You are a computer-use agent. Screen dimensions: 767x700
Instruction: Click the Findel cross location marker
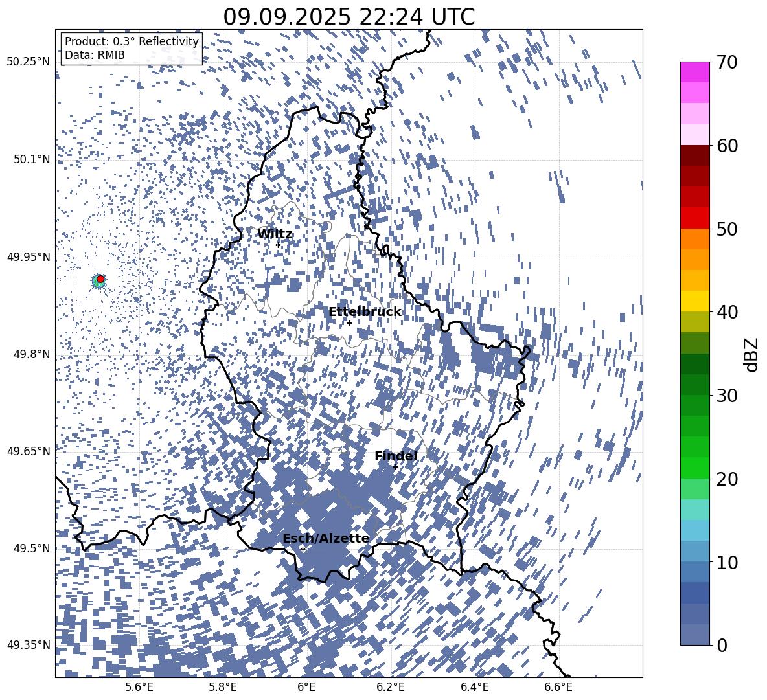pyautogui.click(x=395, y=467)
